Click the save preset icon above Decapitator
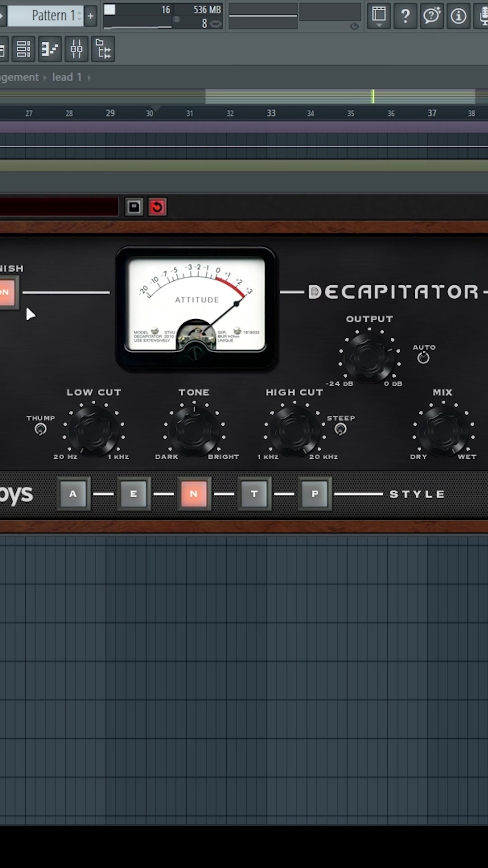The height and width of the screenshot is (868, 488). (134, 207)
